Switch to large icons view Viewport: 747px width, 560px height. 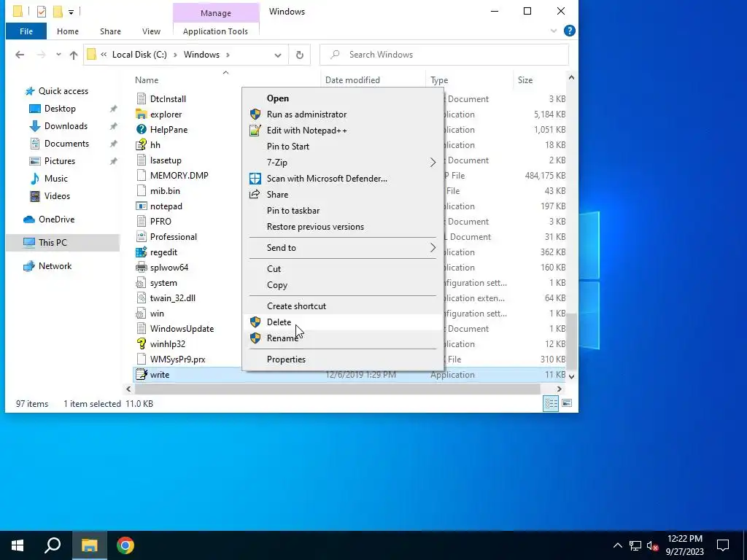pos(567,404)
